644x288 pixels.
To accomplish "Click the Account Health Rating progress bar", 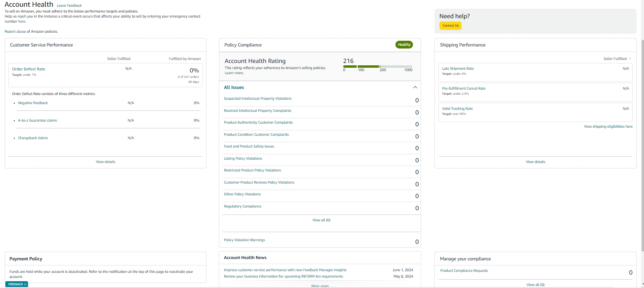I will tap(378, 66).
